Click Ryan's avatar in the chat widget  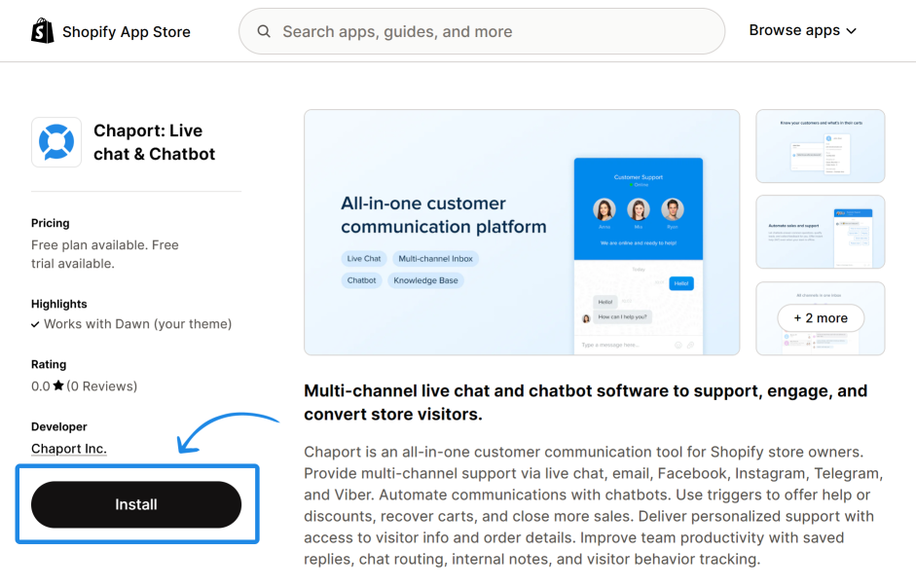(672, 209)
